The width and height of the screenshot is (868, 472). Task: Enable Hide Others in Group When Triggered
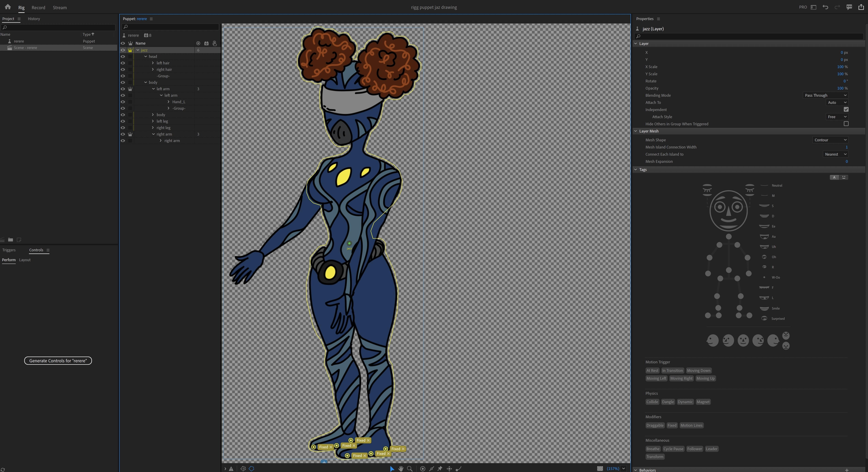(846, 124)
